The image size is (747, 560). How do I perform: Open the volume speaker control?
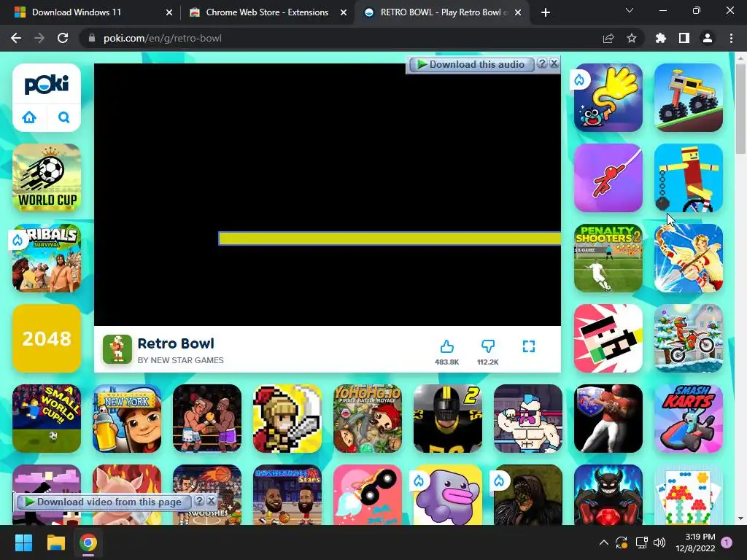[659, 542]
